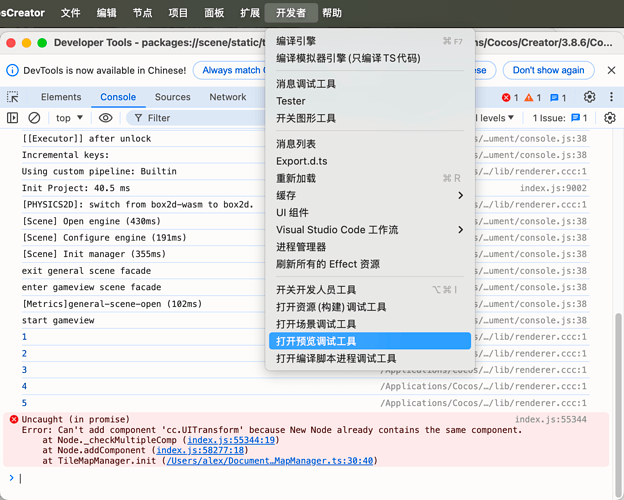624x500 pixels.
Task: Click the live expression eye icon
Action: pyautogui.click(x=105, y=118)
